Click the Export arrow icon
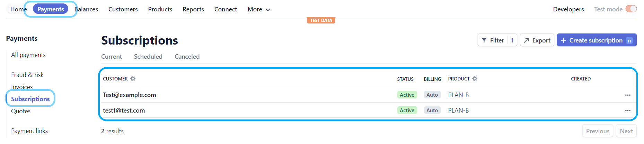644x144 pixels. pos(526,40)
